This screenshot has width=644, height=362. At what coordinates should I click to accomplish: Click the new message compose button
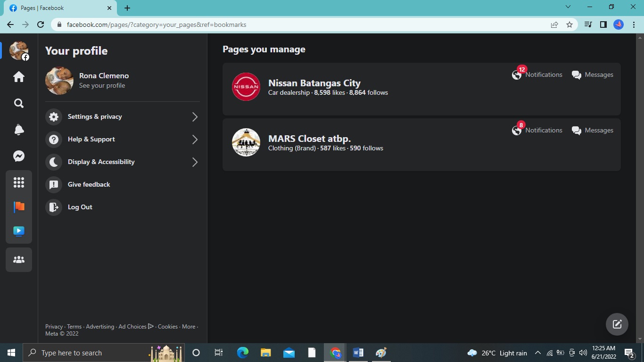[617, 324]
